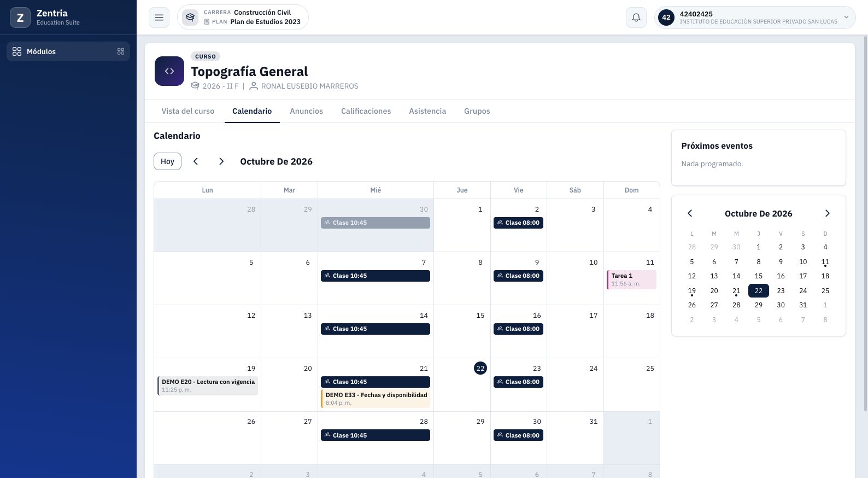Switch to the Anuncios tab
Screen dimensions: 868x478
pos(307,111)
